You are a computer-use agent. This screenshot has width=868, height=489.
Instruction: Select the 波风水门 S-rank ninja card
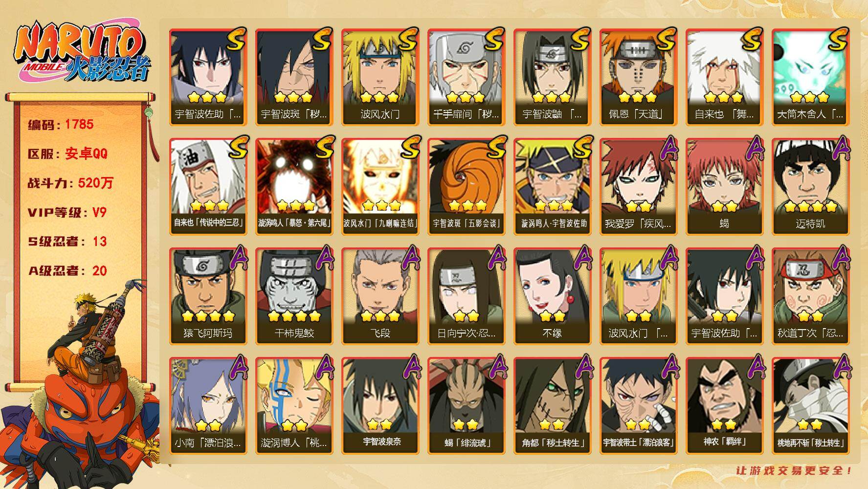tap(380, 77)
